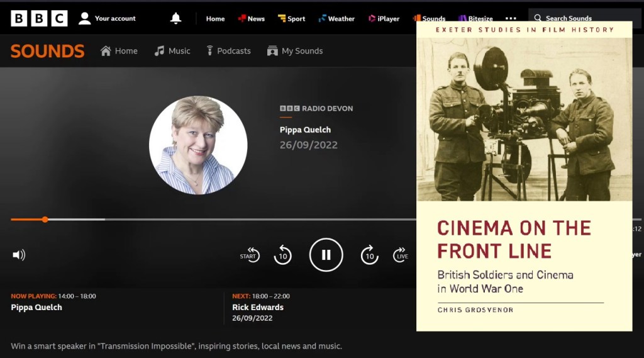Viewport: 644px width, 358px height.
Task: Open My Sounds section
Action: (295, 51)
